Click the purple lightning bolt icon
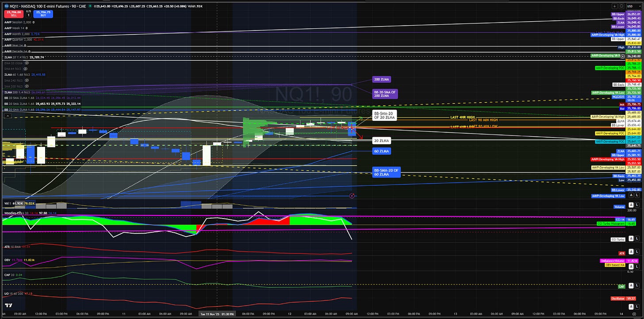The height and width of the screenshot is (319, 644). (352, 195)
